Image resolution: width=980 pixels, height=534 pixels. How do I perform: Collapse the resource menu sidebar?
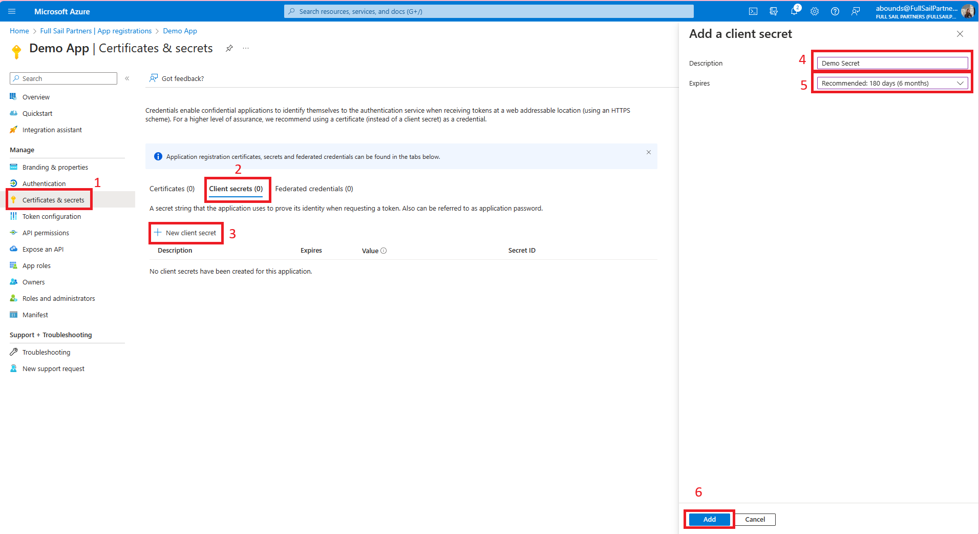pyautogui.click(x=127, y=78)
